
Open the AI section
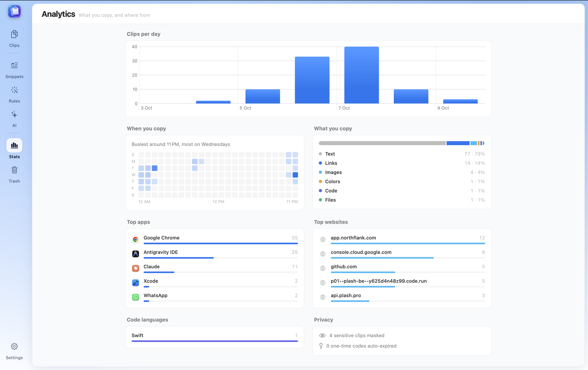pyautogui.click(x=14, y=119)
